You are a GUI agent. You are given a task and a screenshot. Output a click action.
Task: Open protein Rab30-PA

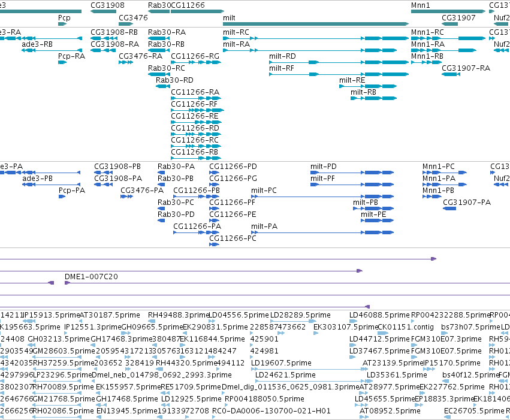(176, 167)
